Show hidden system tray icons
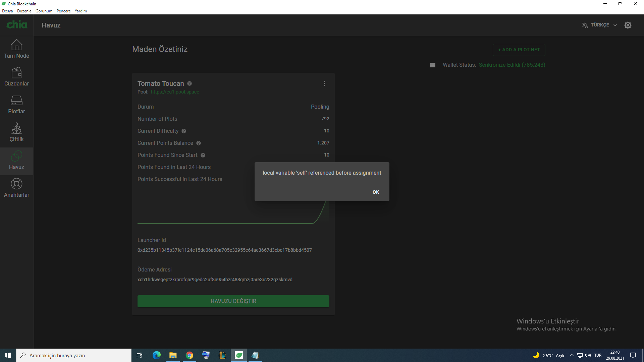The height and width of the screenshot is (362, 644). coord(572,355)
